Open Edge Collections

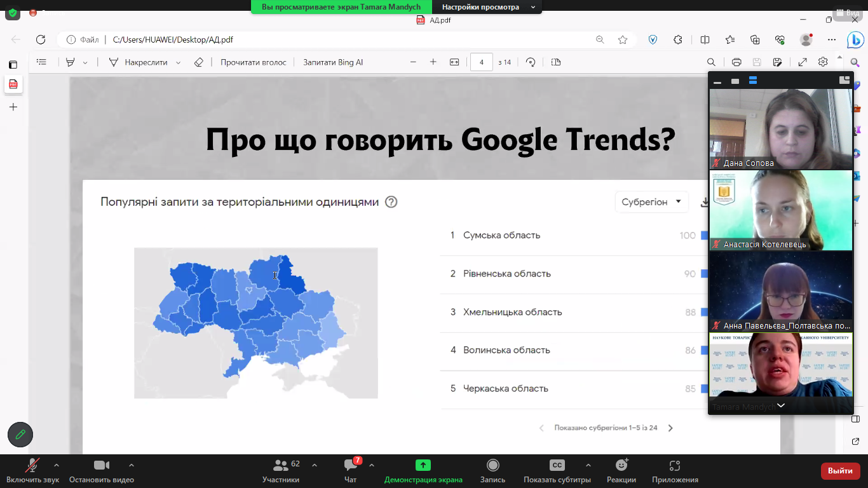click(755, 39)
